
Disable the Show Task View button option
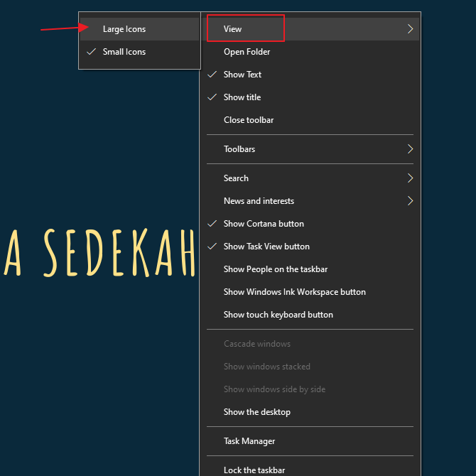266,247
